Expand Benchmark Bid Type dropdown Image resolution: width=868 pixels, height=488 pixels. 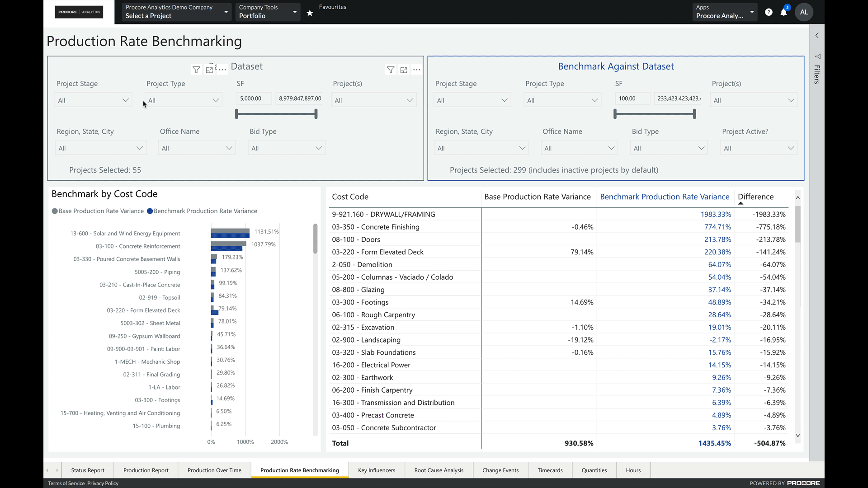click(x=669, y=148)
